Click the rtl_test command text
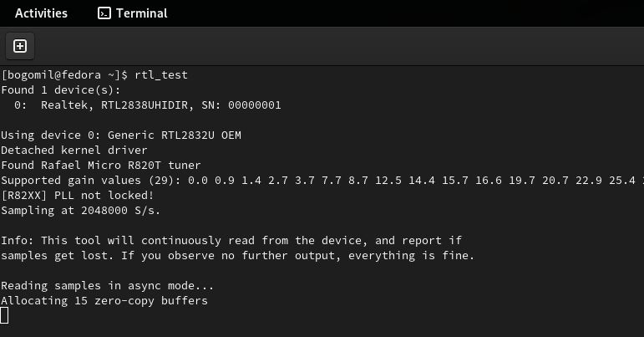 coord(161,75)
